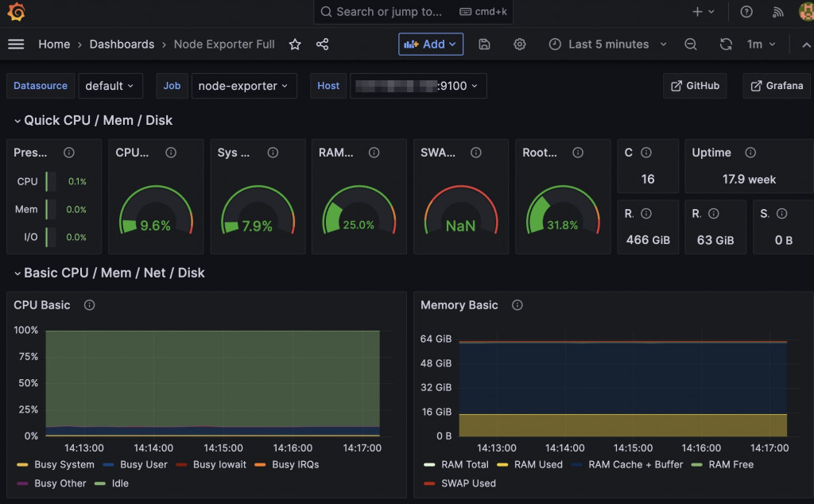Go to Dashboards breadcrumb
Screen dimensions: 814x504
coord(122,44)
